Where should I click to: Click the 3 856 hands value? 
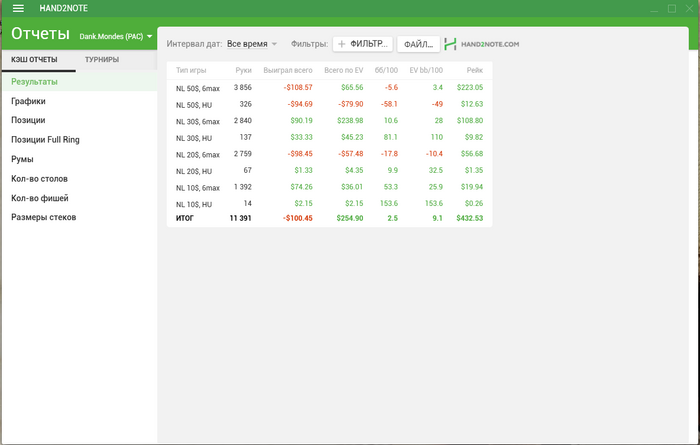[242, 87]
